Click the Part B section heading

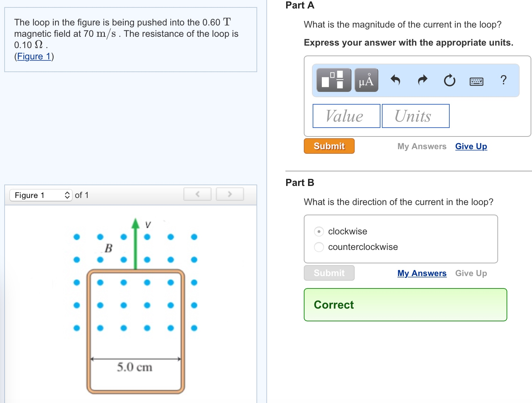(299, 182)
